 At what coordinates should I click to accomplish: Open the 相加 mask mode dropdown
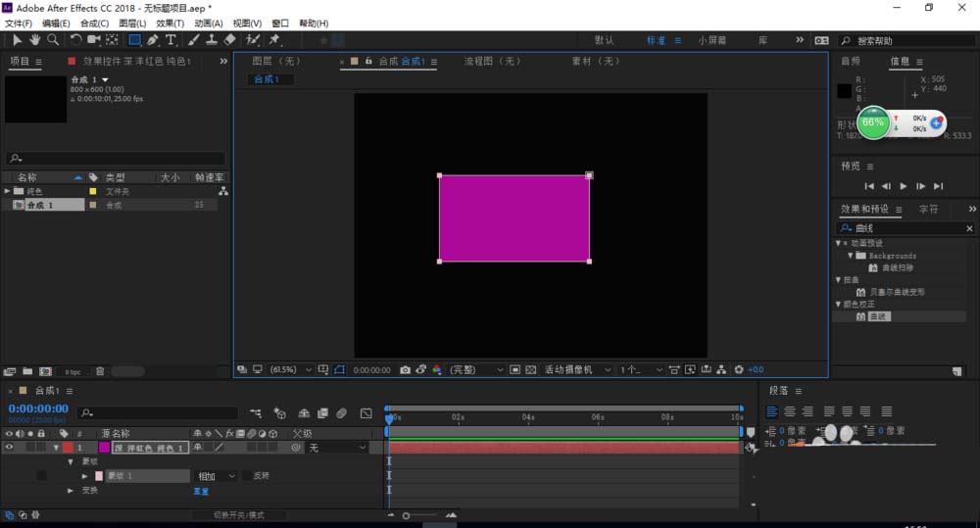coord(217,476)
